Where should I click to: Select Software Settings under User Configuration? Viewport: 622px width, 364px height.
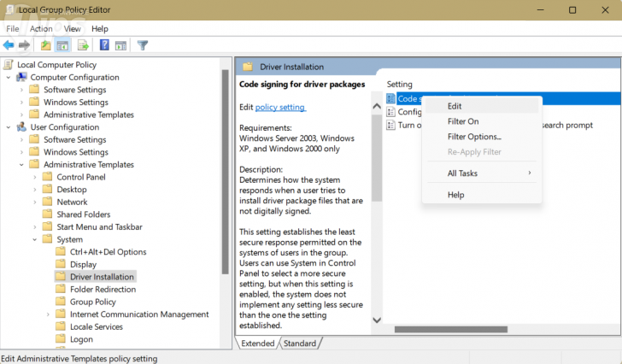(75, 139)
